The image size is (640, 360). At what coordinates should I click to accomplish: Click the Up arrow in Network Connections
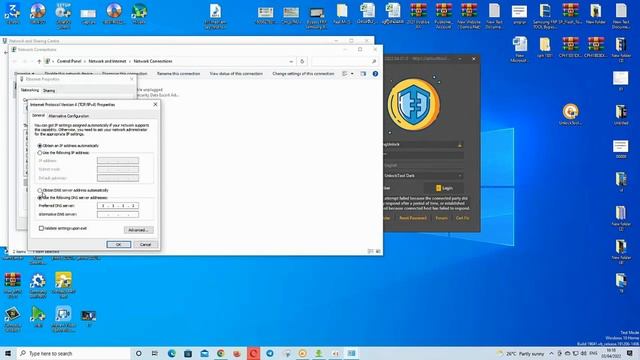[39, 61]
